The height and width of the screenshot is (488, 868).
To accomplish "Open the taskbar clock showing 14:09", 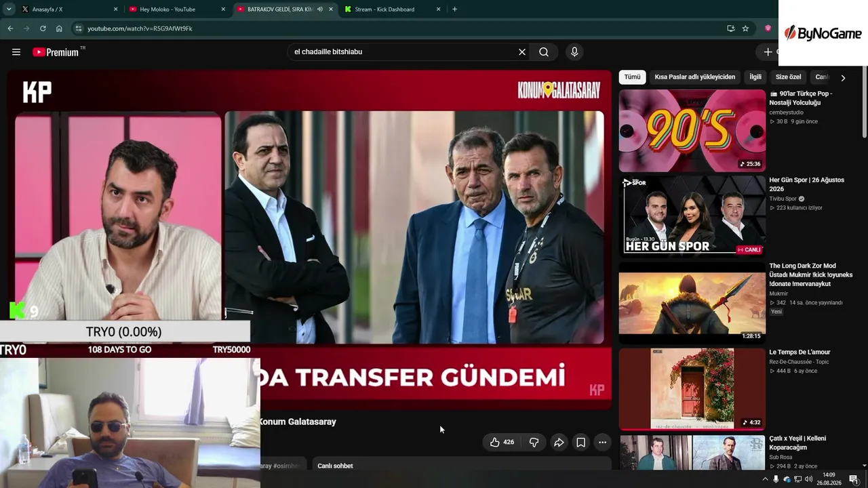I will pos(829,479).
